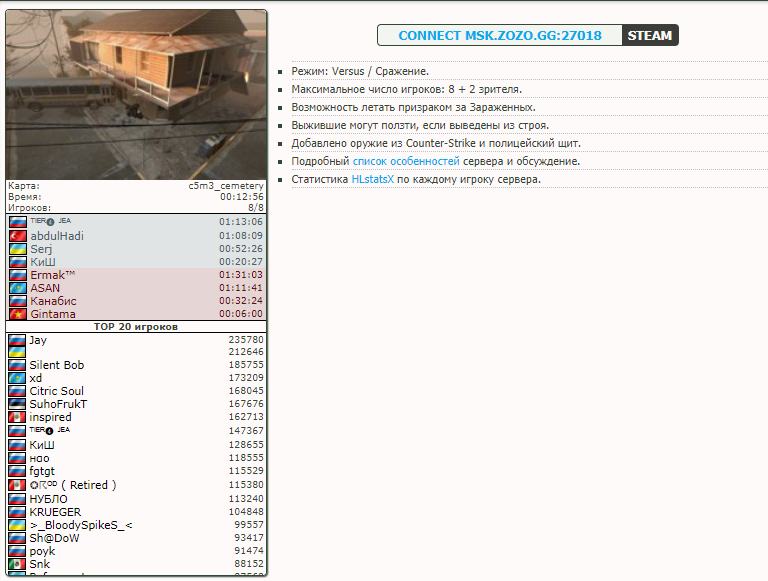Click the Russian flag beside Jay
Screen dimensions: 768x581
[17, 340]
